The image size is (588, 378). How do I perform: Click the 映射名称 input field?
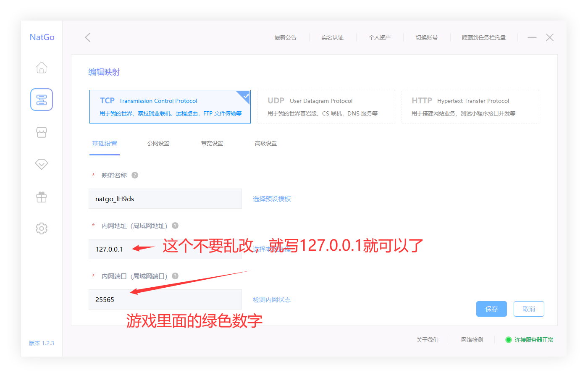click(x=165, y=199)
